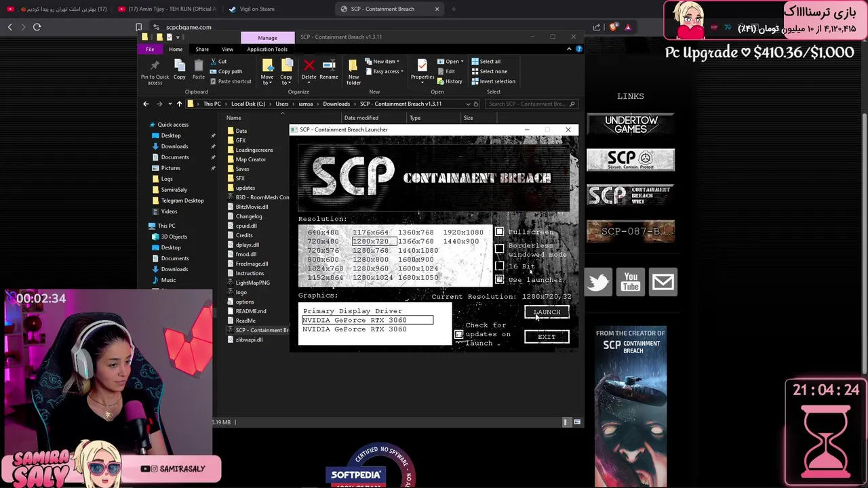Open the Copy to dropdown
The image size is (868, 488).
click(286, 70)
